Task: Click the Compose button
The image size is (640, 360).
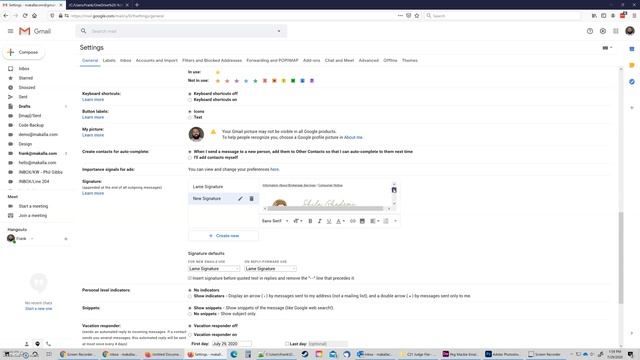Action: [x=24, y=52]
